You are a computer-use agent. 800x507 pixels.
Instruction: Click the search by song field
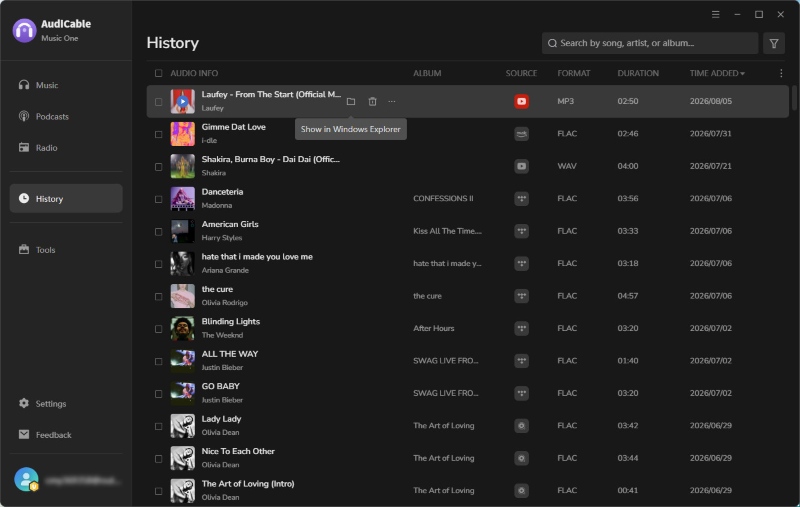pos(650,43)
